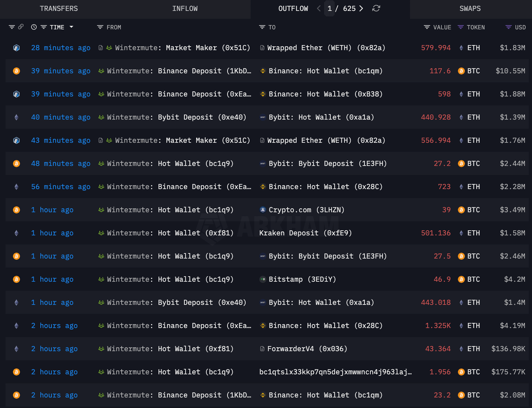Click the Bitstamp exchange icon in the TO column

pyautogui.click(x=263, y=279)
